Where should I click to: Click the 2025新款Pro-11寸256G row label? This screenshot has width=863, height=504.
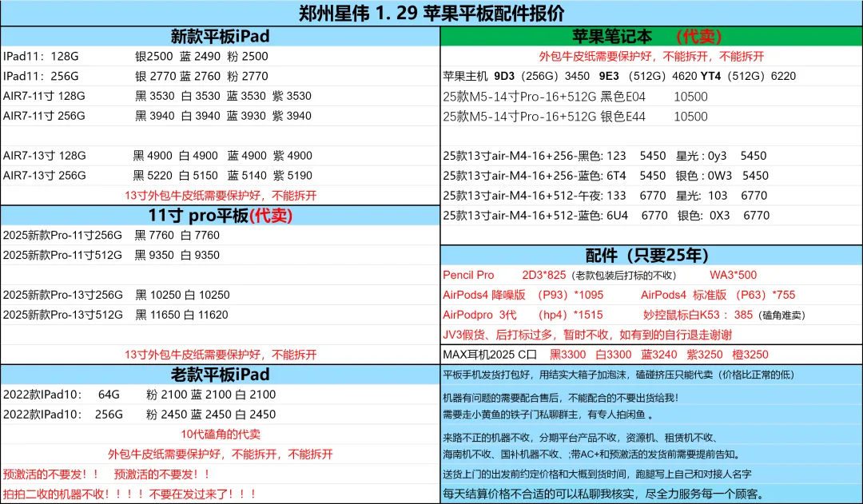tap(62, 235)
